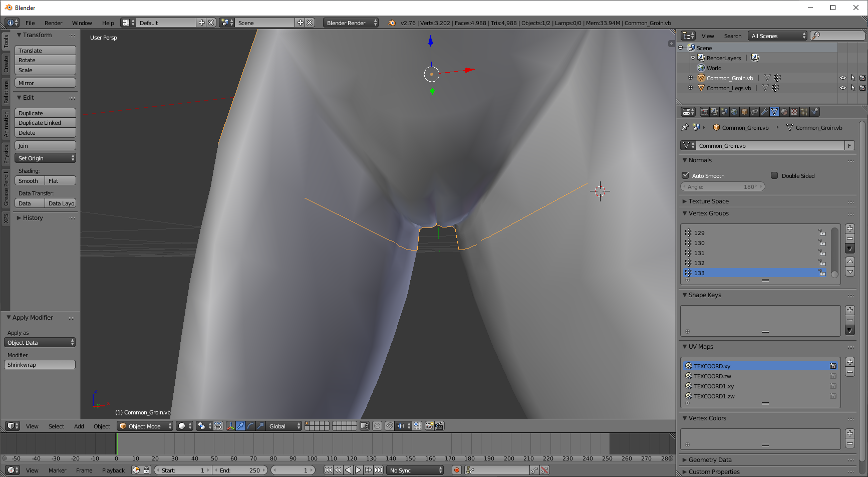Screen dimensions: 868x477
Task: Add a new vertex color layer
Action: point(850,433)
